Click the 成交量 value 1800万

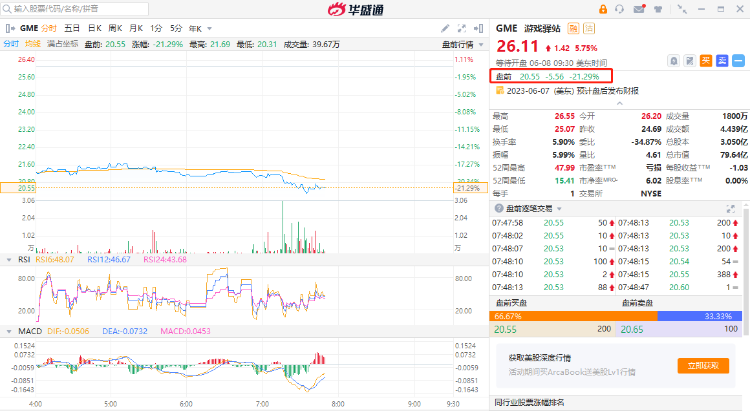[735, 116]
